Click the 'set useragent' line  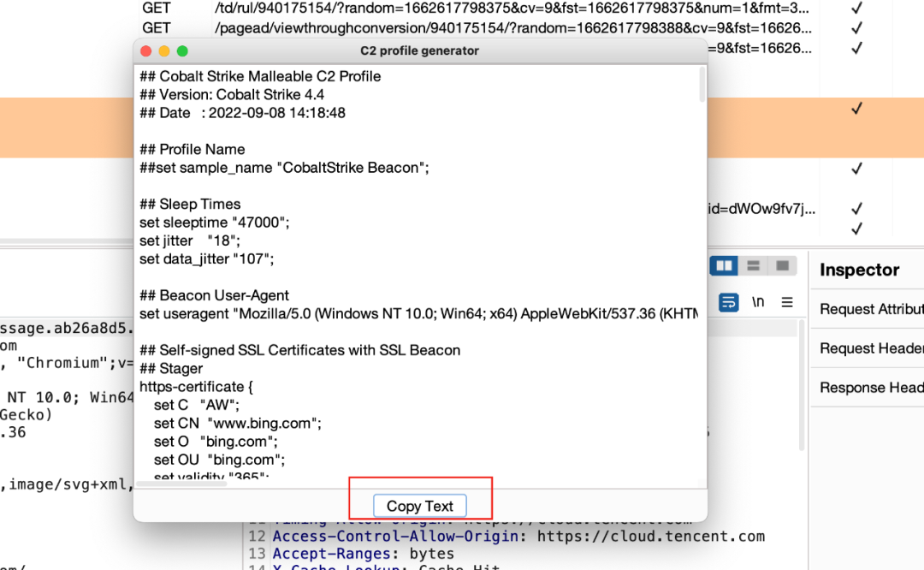(418, 313)
